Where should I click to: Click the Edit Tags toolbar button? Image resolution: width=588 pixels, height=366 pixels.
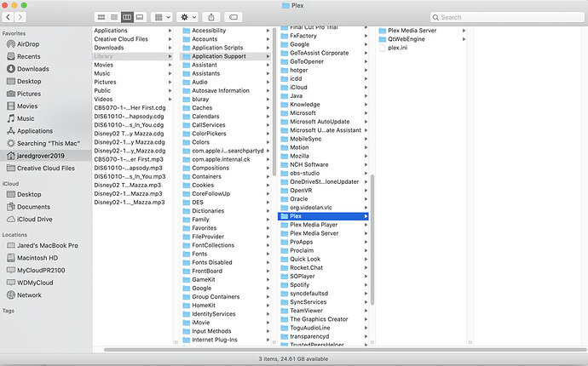click(233, 17)
